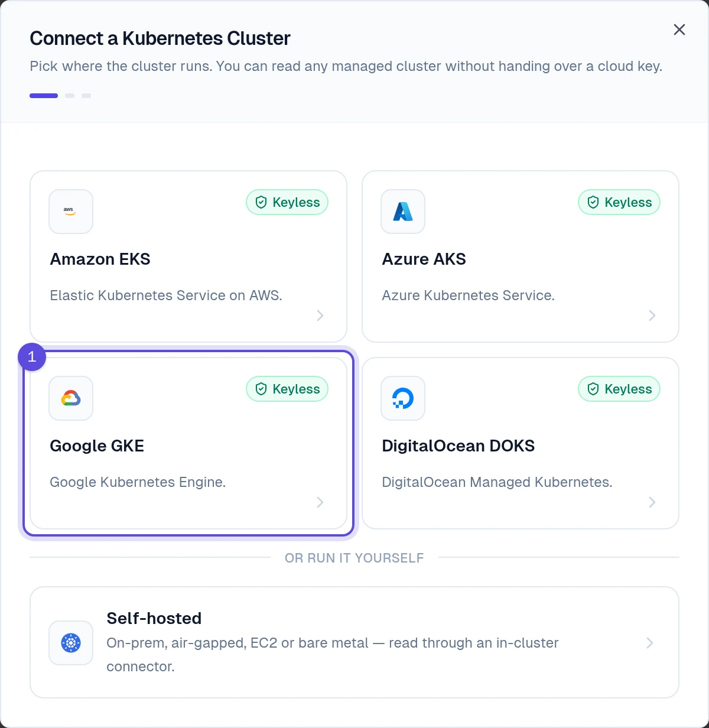This screenshot has height=728, width=709.
Task: Click 'DigitalOcean Managed Kubernetes.' description
Action: [497, 482]
